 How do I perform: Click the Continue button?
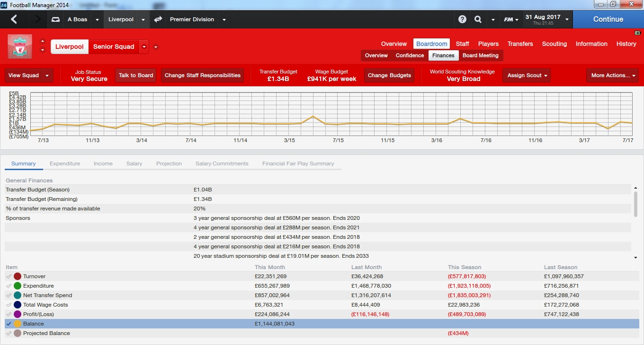click(x=608, y=19)
